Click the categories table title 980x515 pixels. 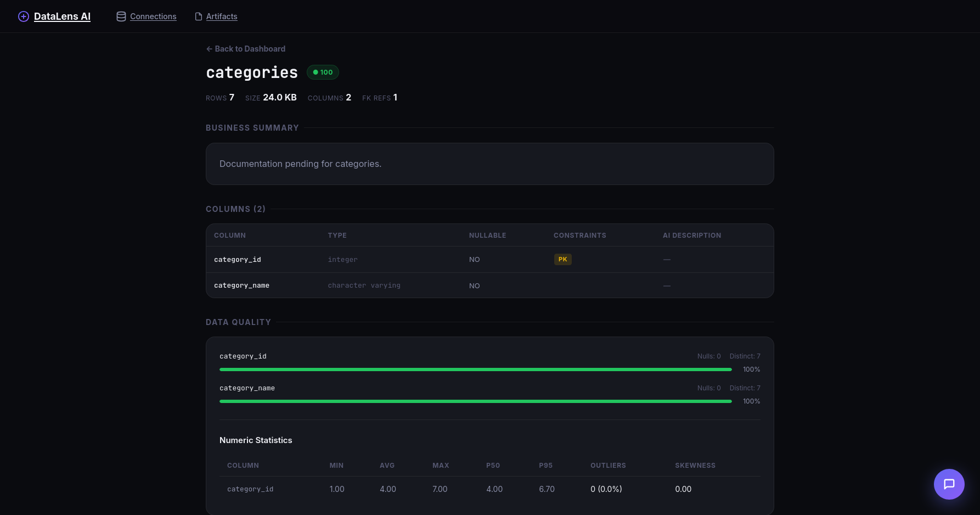coord(252,72)
